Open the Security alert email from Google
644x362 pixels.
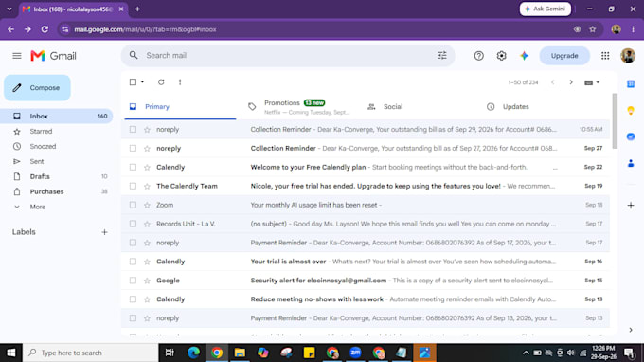point(366,281)
